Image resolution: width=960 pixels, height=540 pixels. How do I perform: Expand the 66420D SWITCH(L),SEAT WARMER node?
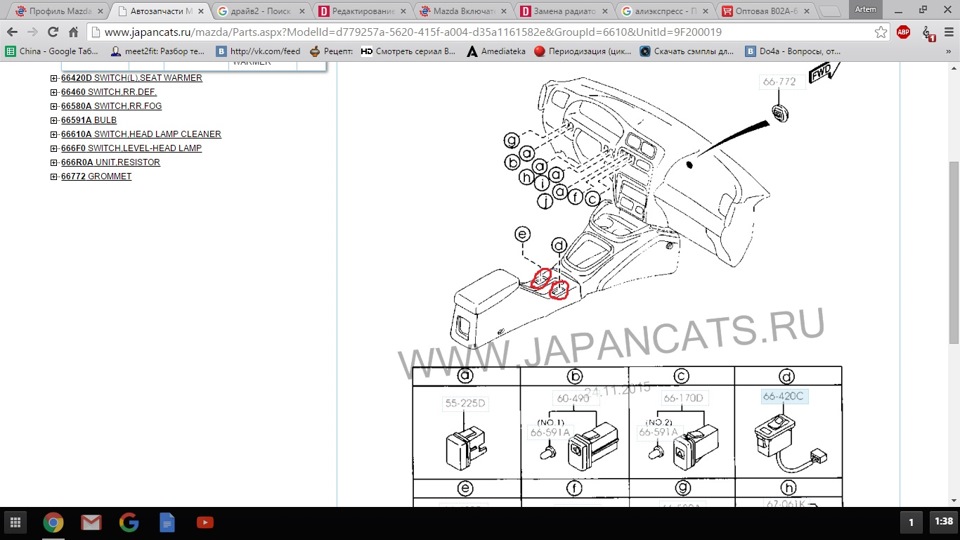54,78
